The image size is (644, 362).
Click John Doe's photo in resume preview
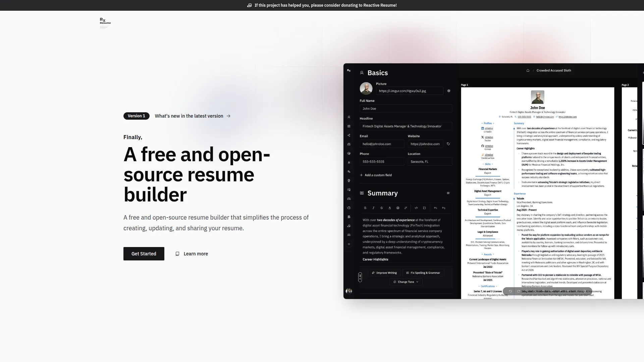[538, 97]
